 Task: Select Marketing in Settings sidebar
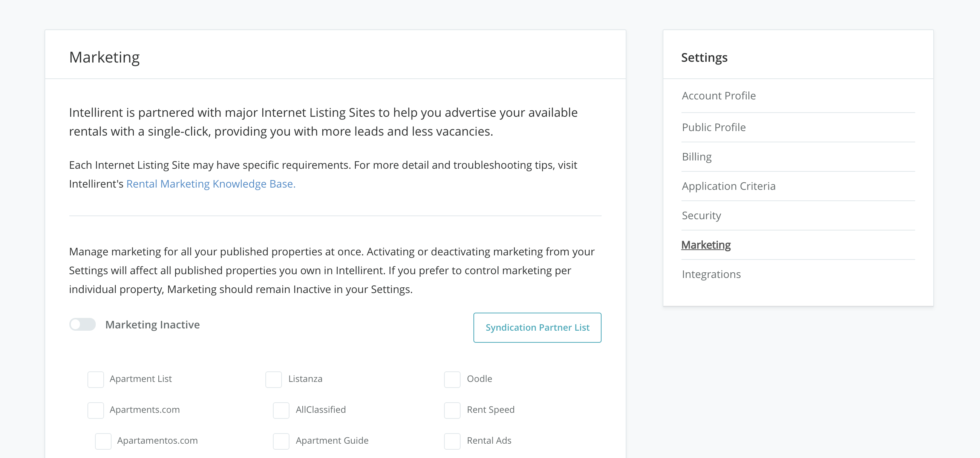click(705, 245)
